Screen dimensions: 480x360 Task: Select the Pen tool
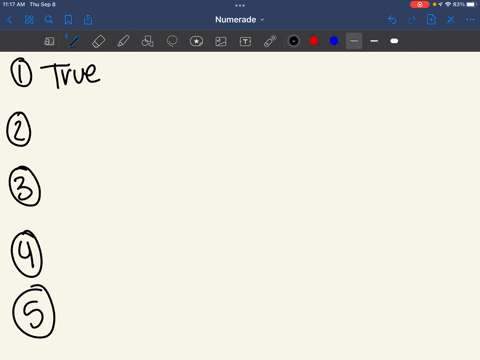[x=73, y=41]
